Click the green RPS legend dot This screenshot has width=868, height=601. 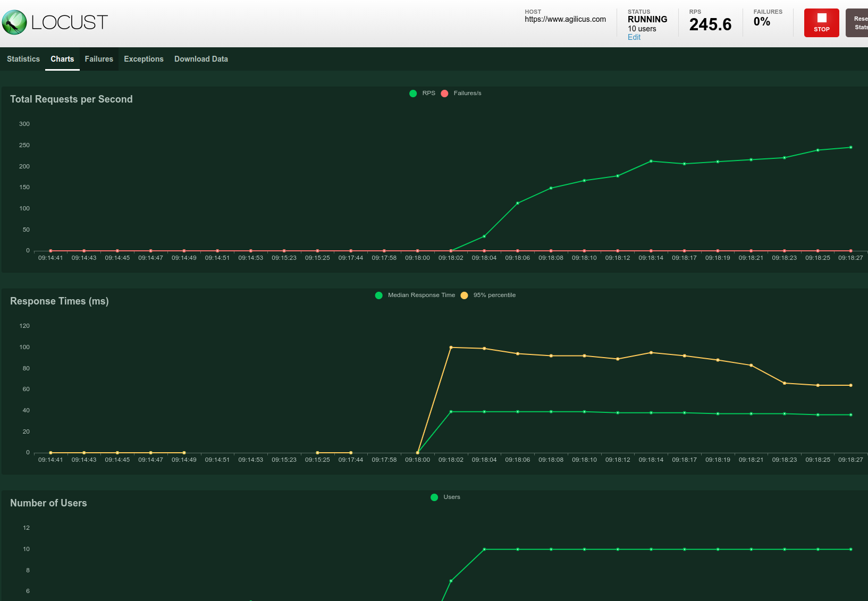click(413, 94)
